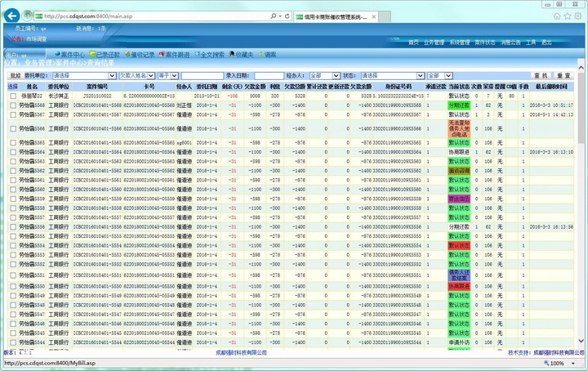This screenshot has height=371, width=588.
Task: Click orange 无法查知债务人地点电话 status cell
Action: (x=459, y=128)
